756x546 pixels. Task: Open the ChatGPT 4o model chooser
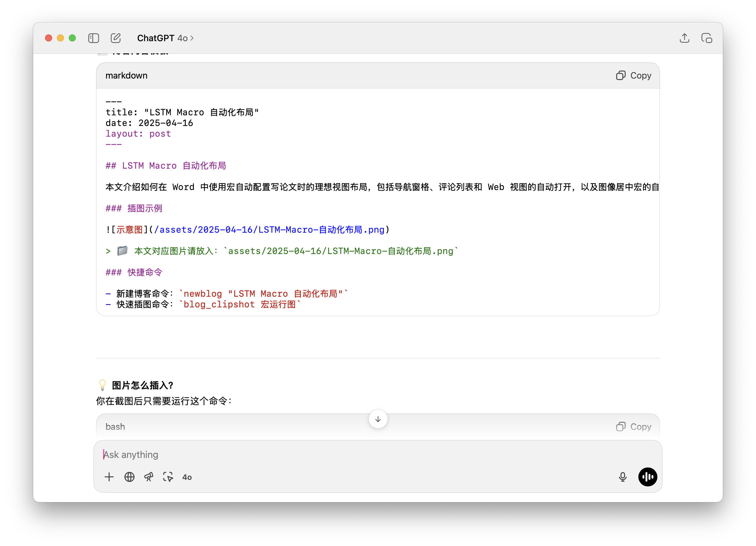pos(165,38)
